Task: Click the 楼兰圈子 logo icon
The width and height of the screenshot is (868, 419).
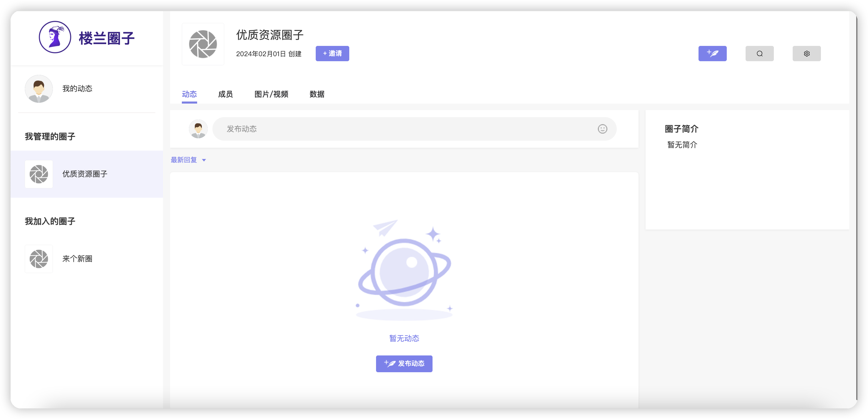Action: click(55, 37)
